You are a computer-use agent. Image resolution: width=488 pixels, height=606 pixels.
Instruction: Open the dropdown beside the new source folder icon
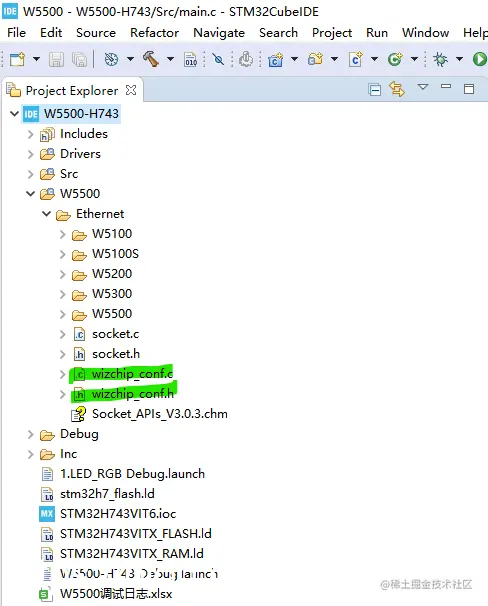click(335, 59)
